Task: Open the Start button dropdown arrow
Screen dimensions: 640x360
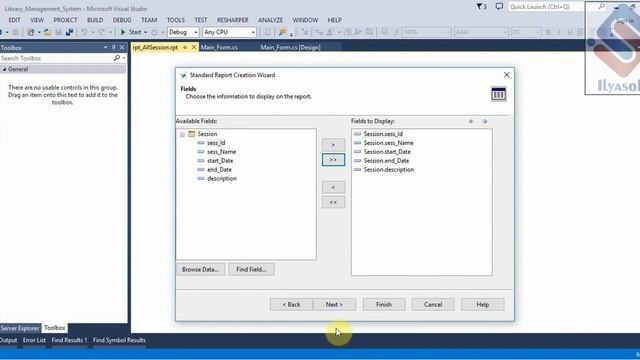Action: [x=145, y=32]
